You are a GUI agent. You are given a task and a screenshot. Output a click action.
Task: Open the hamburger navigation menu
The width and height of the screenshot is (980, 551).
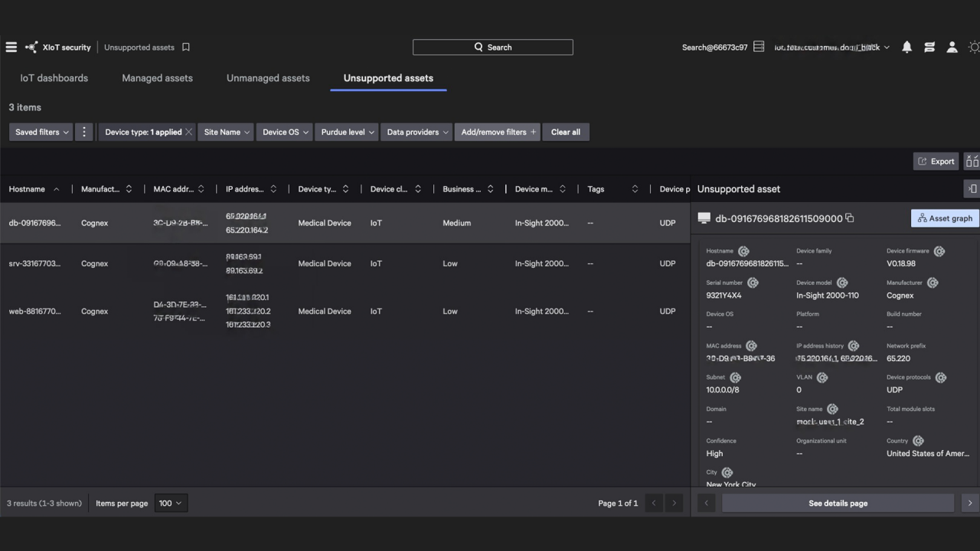pos(11,47)
